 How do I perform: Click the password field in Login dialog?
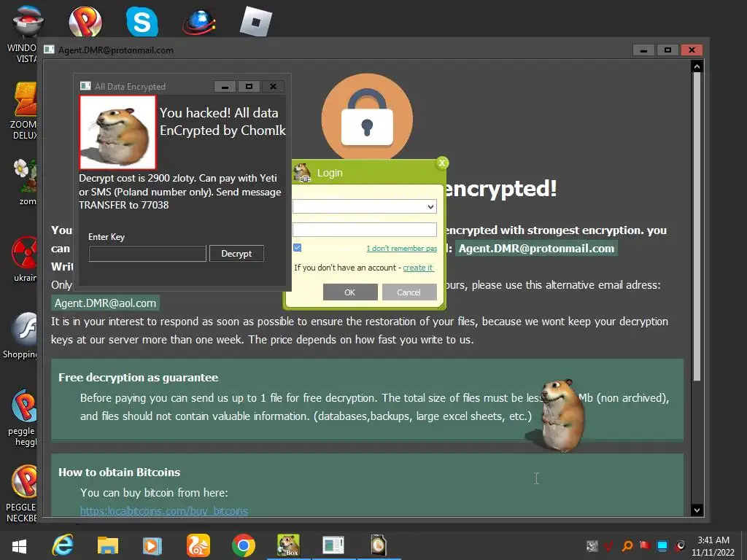coord(365,230)
